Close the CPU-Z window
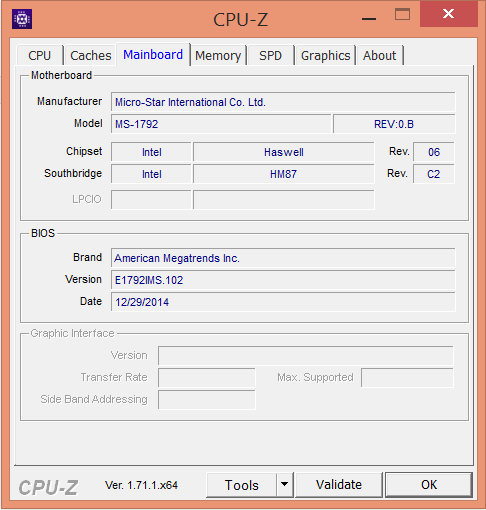The width and height of the screenshot is (486, 510). tap(448, 14)
